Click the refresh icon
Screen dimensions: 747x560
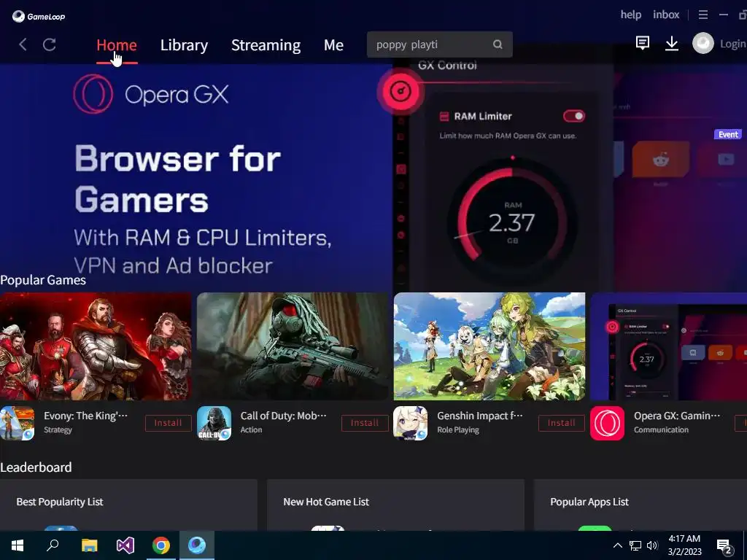pos(50,44)
